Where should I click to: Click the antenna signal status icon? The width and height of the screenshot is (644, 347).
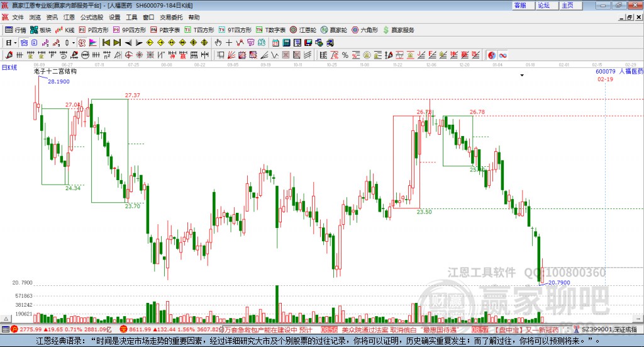click(x=577, y=329)
